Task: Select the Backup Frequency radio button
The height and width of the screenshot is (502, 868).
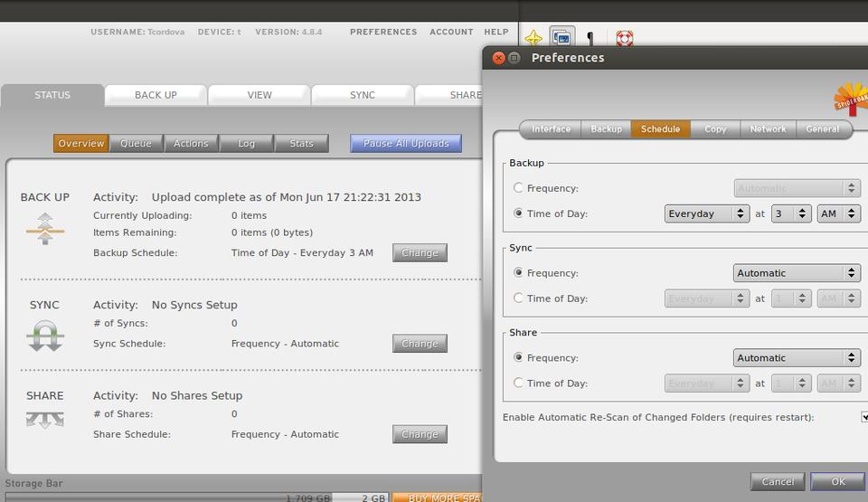Action: pyautogui.click(x=518, y=188)
